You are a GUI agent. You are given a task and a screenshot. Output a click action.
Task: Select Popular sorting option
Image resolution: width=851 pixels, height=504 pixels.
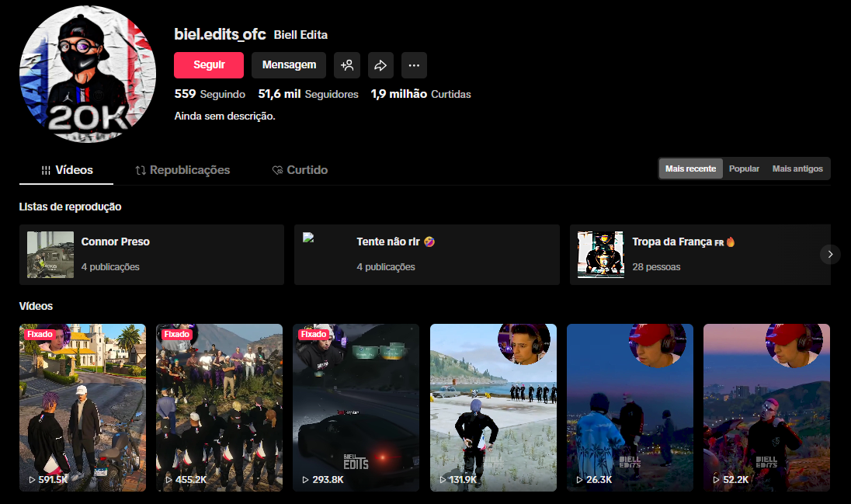pos(744,169)
